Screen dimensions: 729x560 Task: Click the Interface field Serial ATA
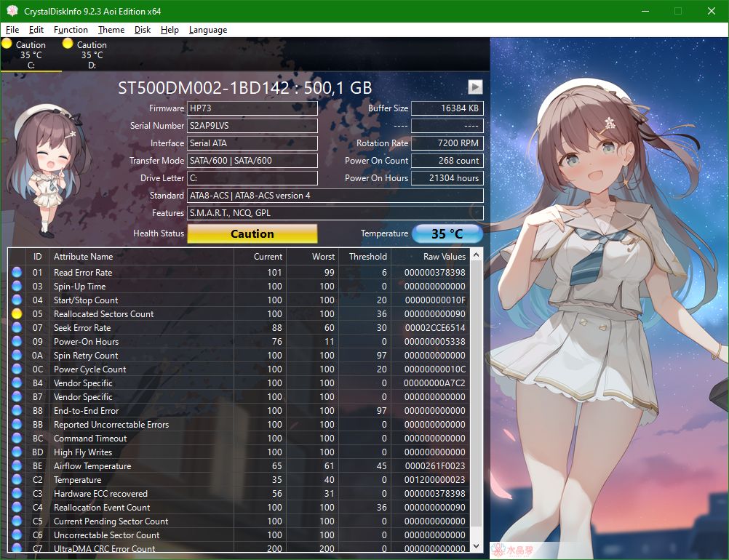click(252, 143)
